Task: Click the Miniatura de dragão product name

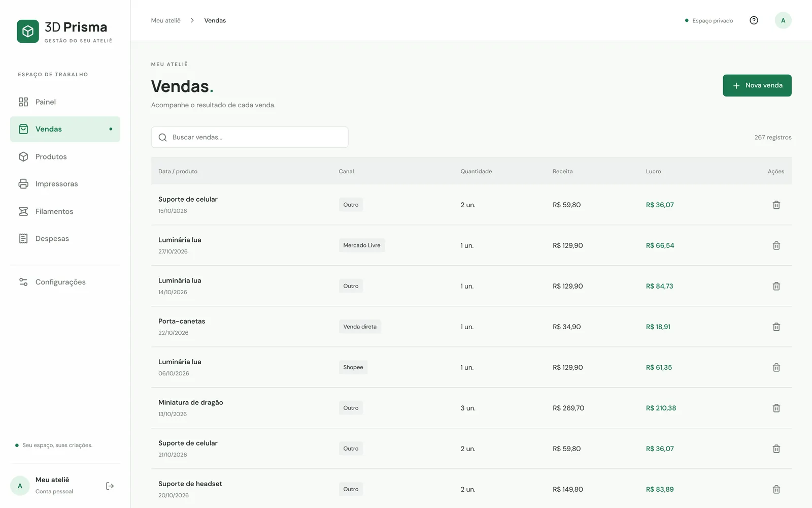Action: (x=191, y=402)
